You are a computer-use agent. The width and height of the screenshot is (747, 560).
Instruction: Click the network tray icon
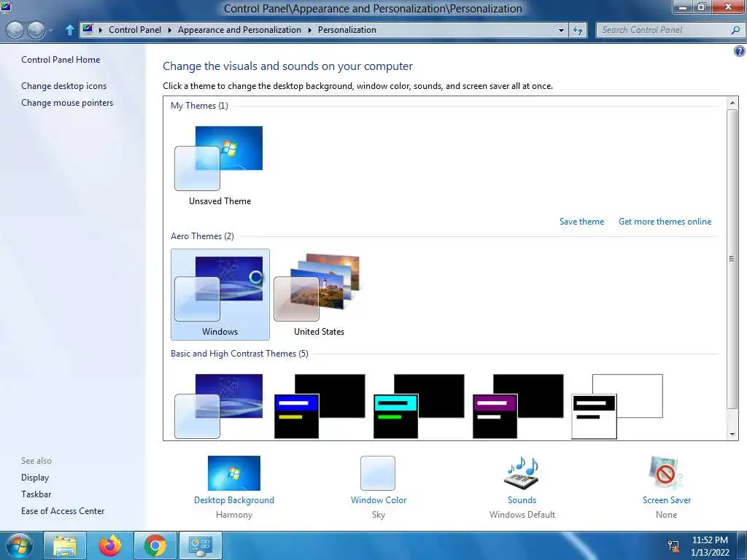point(673,546)
